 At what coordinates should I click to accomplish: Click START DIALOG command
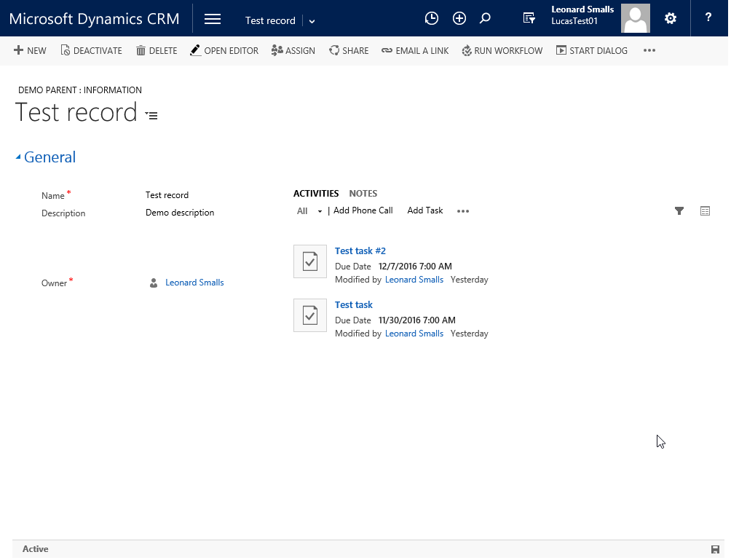coord(592,50)
